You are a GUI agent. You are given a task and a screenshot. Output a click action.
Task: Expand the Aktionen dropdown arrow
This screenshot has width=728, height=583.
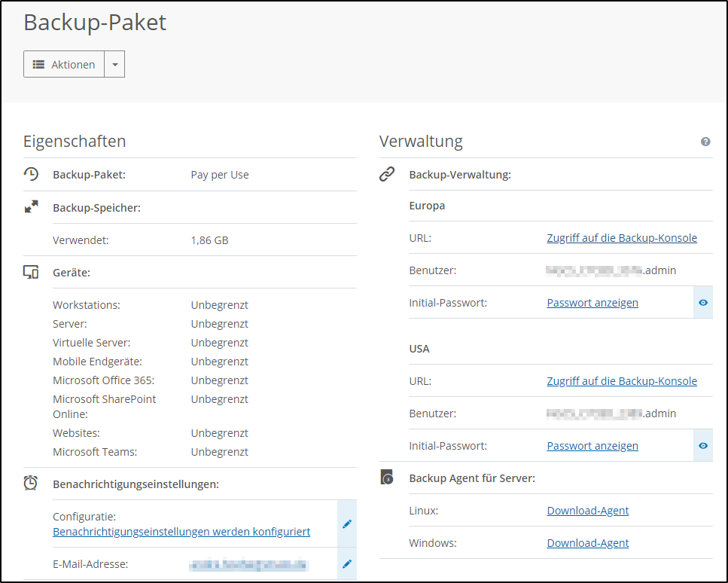pyautogui.click(x=114, y=65)
